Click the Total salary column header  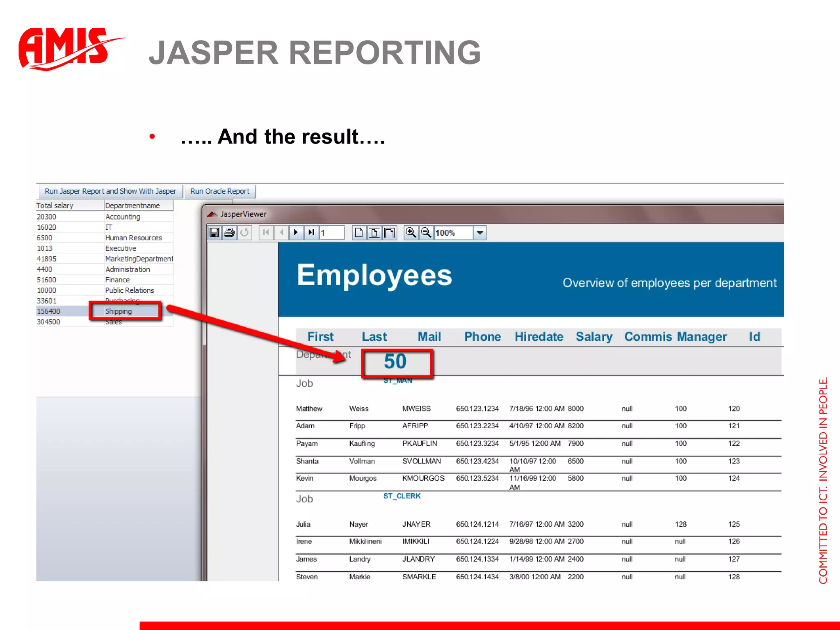click(x=69, y=205)
